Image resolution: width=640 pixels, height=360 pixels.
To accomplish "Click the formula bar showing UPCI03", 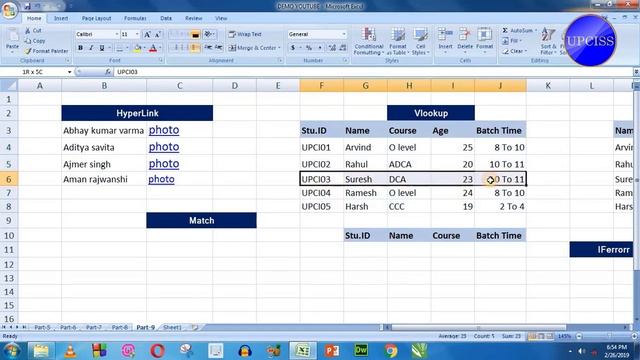I will pos(373,72).
